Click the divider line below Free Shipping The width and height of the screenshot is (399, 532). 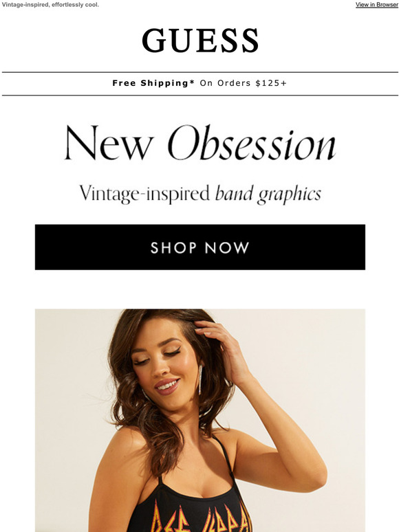[200, 96]
